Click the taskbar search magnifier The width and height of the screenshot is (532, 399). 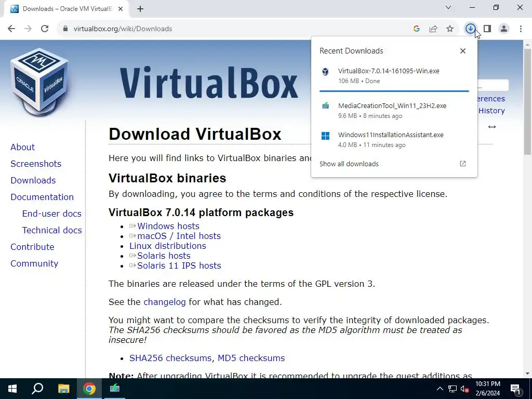(37, 389)
